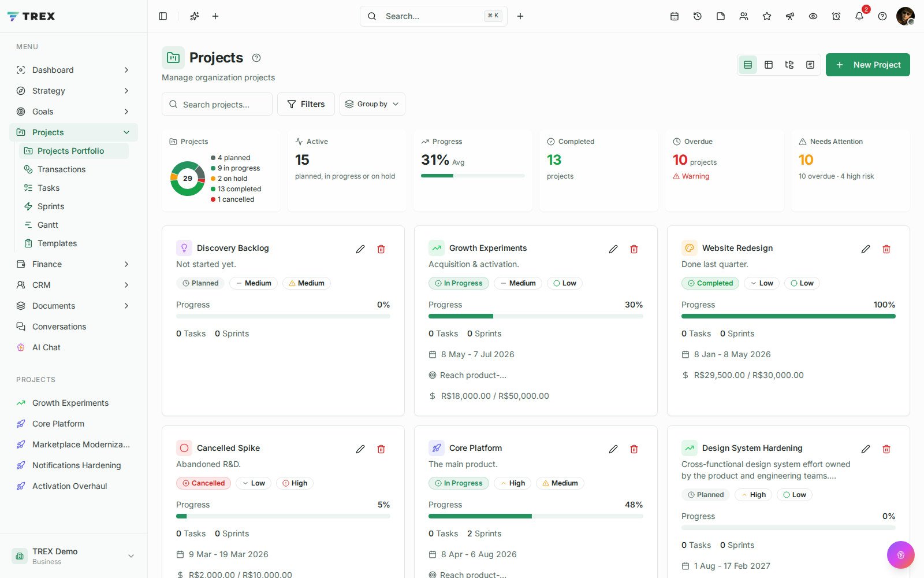Switch to tree hierarchy view
The image size is (924, 578).
click(789, 65)
